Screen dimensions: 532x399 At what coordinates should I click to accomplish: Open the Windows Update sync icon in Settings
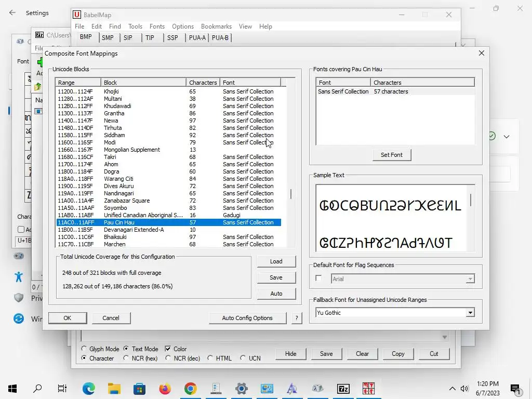(19, 318)
